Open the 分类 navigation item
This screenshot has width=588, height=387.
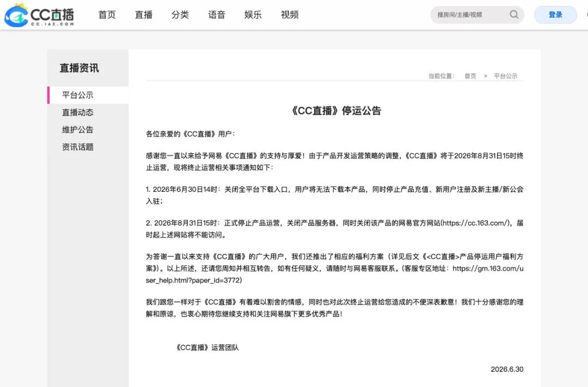click(x=180, y=15)
